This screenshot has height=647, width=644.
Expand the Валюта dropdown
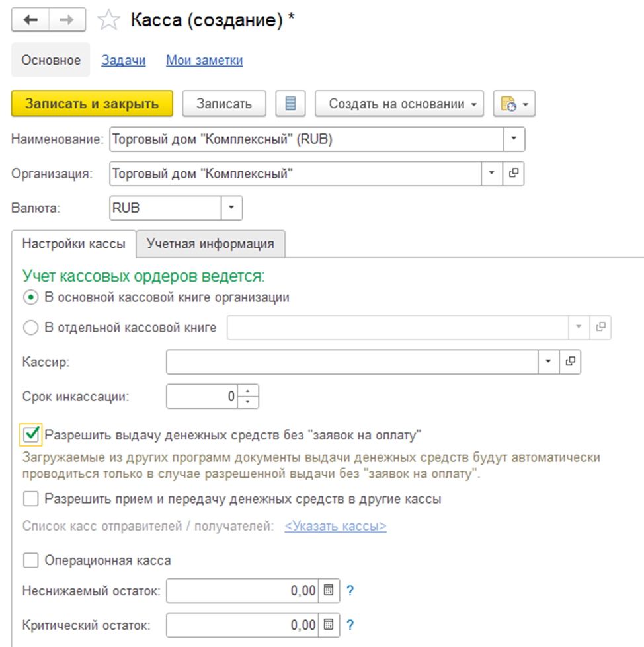(231, 208)
